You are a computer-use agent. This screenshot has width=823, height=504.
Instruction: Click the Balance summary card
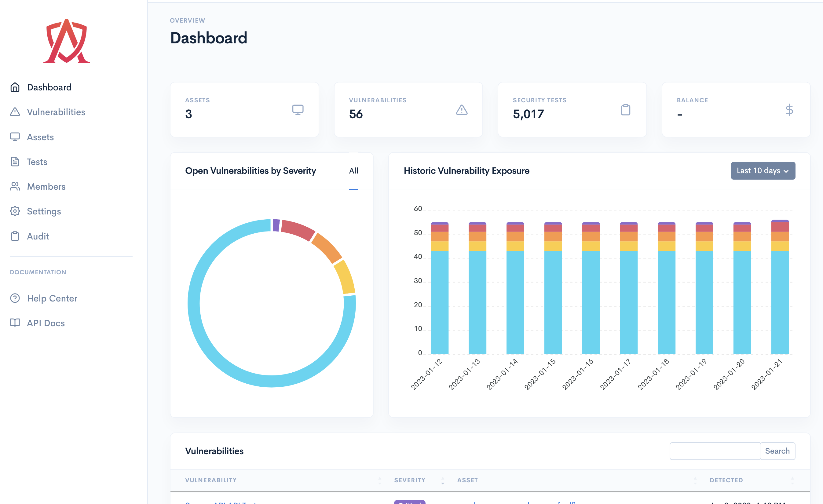pos(736,110)
